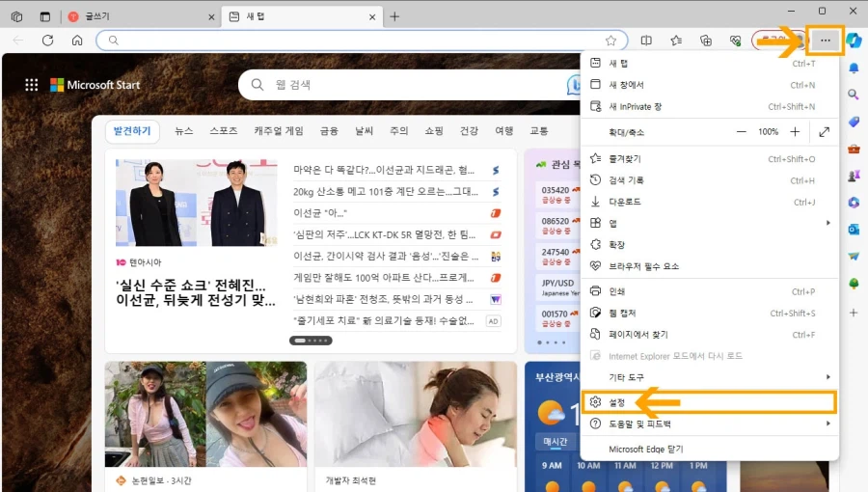Open the sidebar Outlook icon

(854, 230)
